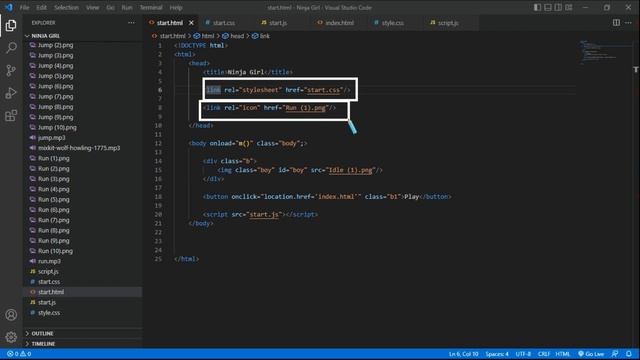The image size is (640, 360).
Task: Click the html breadcrumb item
Action: 204,36
